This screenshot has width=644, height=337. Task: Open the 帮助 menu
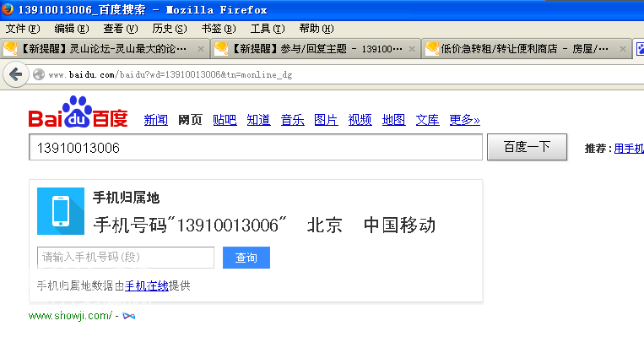click(x=317, y=29)
